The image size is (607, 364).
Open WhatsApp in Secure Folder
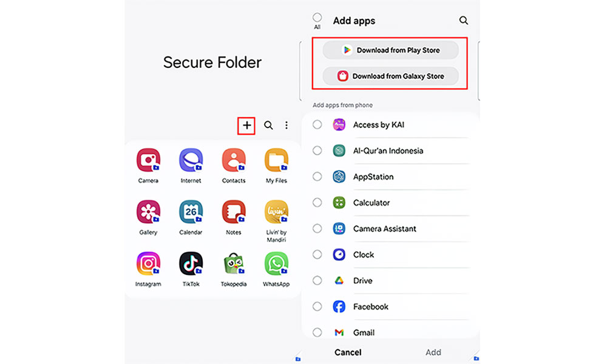coord(276,263)
